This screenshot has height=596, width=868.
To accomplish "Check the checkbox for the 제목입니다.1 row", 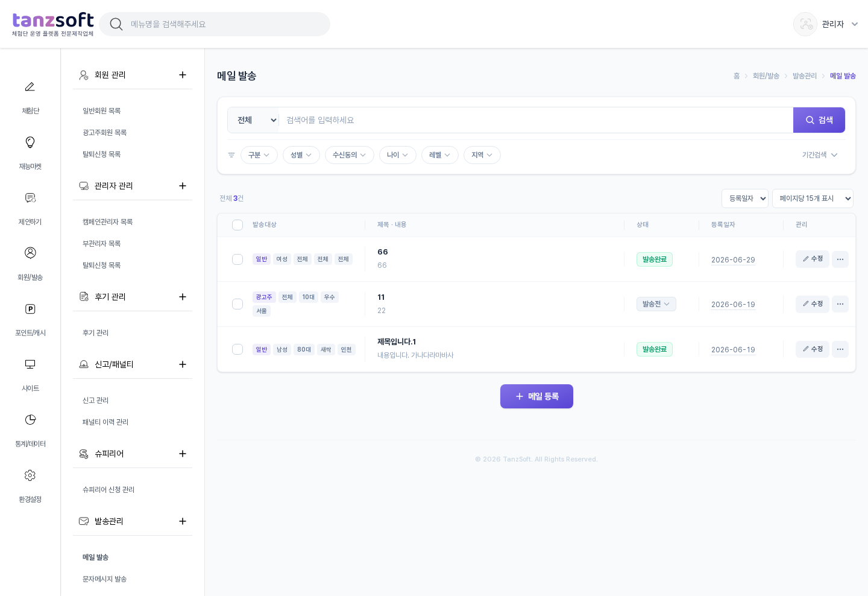I will 237,349.
